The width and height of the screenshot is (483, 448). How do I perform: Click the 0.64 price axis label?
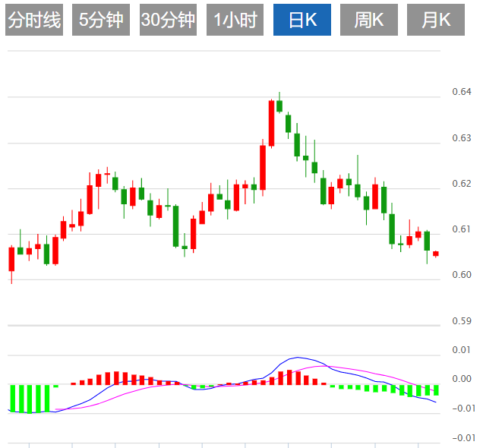462,92
